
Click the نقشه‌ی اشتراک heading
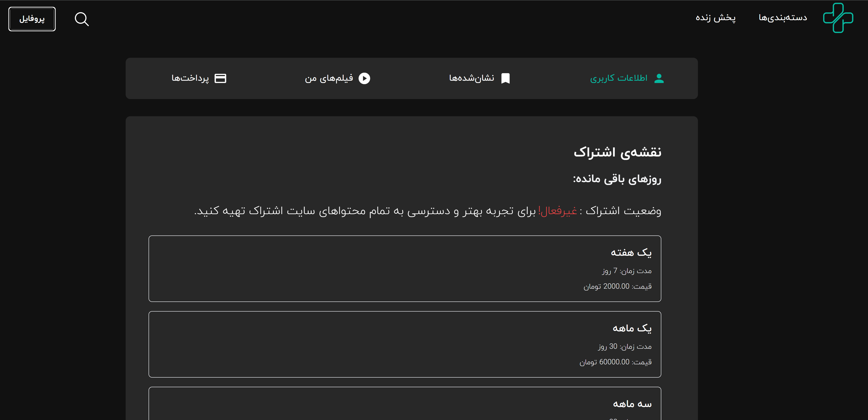pyautogui.click(x=617, y=152)
